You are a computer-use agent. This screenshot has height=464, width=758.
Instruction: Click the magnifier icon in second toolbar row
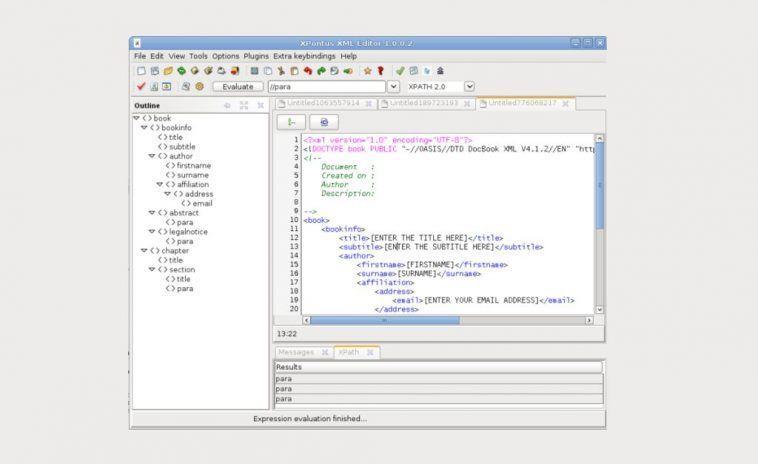[x=186, y=87]
